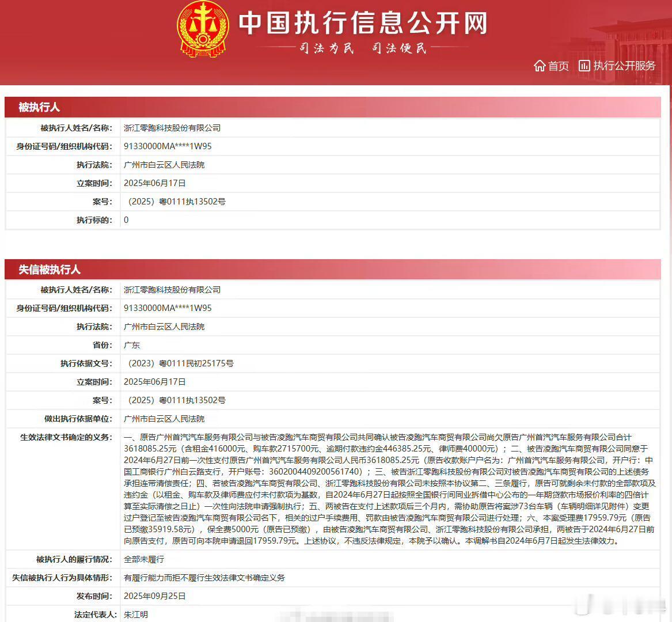The width and height of the screenshot is (672, 622).
Task: Click the chart icon beside 执行公开服务
Action: click(584, 66)
